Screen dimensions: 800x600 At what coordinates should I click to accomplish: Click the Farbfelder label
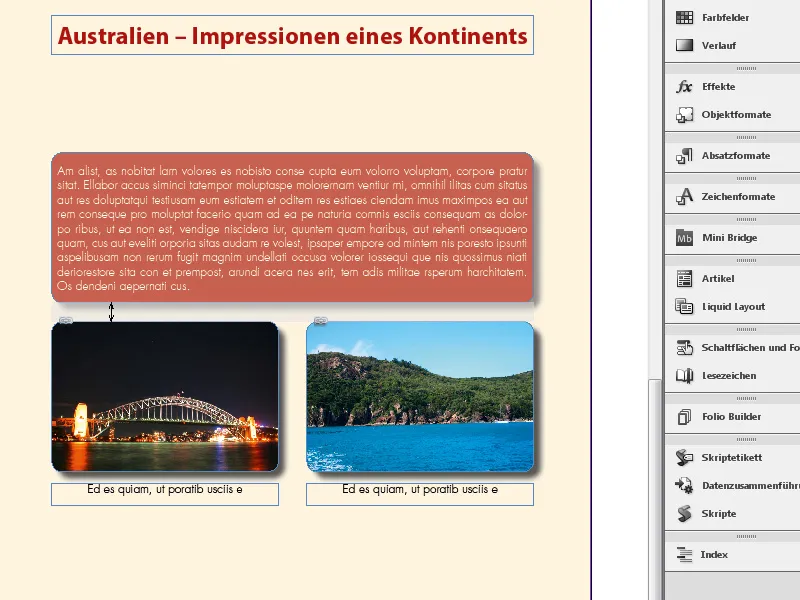(x=725, y=18)
